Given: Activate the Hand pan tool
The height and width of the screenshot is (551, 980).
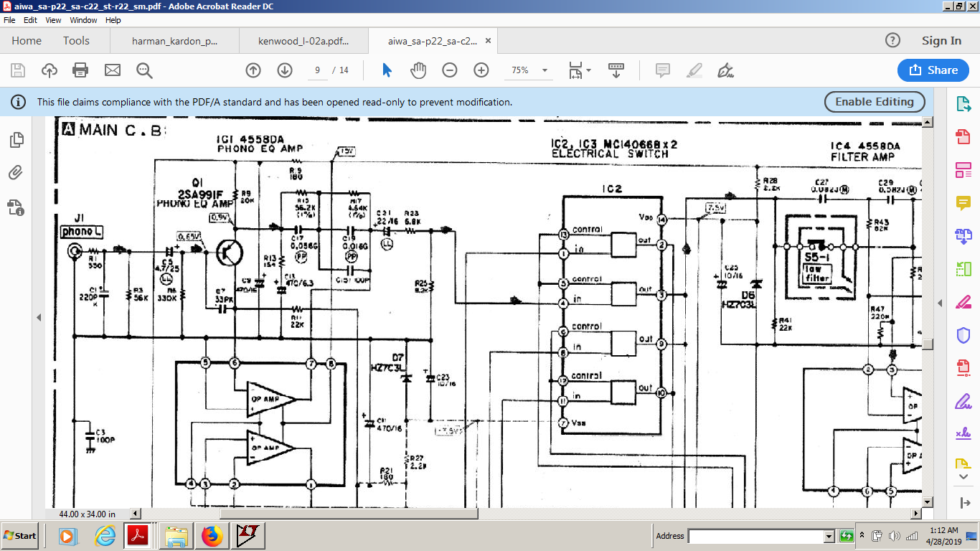Looking at the screenshot, I should tap(418, 70).
